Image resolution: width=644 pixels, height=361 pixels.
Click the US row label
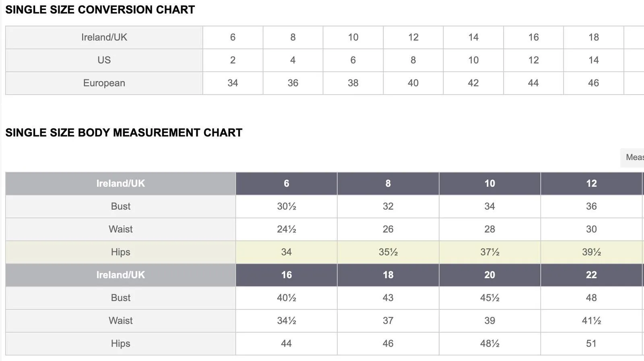(x=104, y=60)
